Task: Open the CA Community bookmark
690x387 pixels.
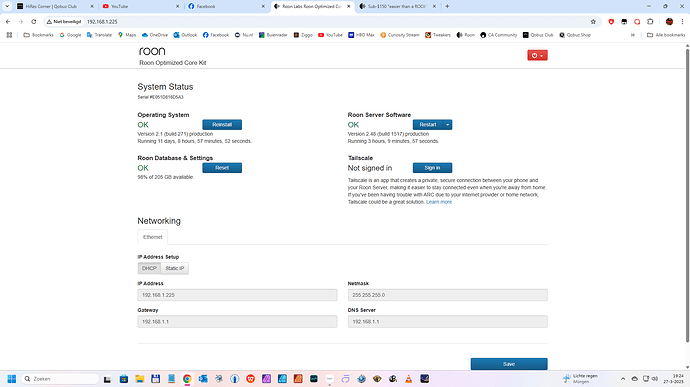Action: tap(499, 35)
